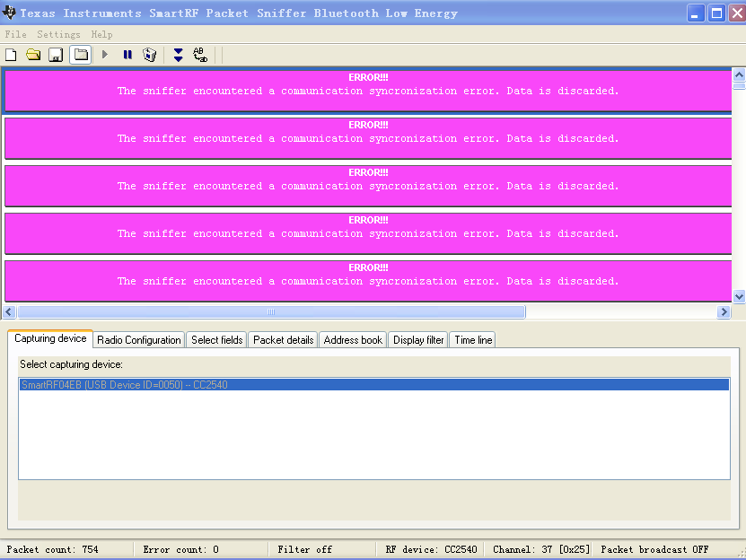Click the horizontal scrollbar right arrow

pyautogui.click(x=724, y=312)
